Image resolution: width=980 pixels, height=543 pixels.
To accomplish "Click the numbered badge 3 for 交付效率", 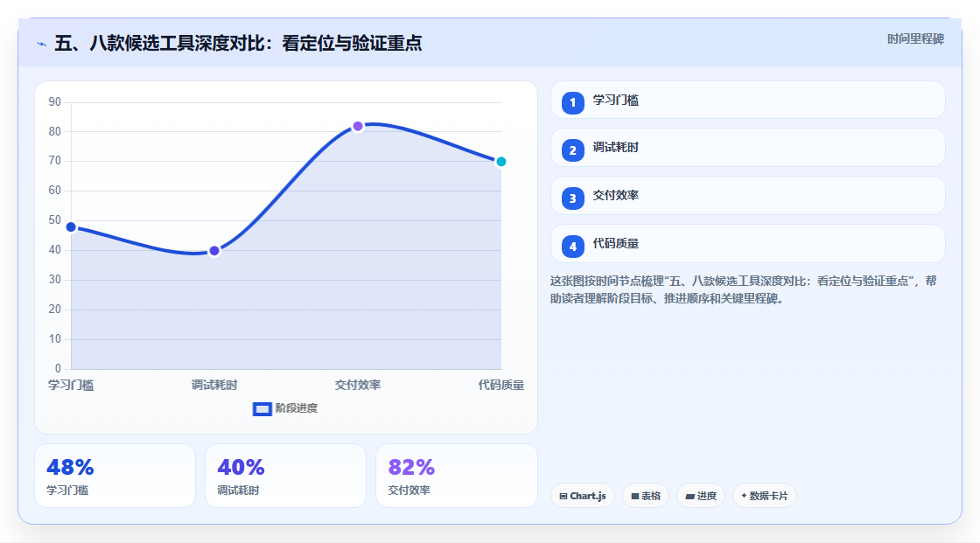I will coord(572,198).
